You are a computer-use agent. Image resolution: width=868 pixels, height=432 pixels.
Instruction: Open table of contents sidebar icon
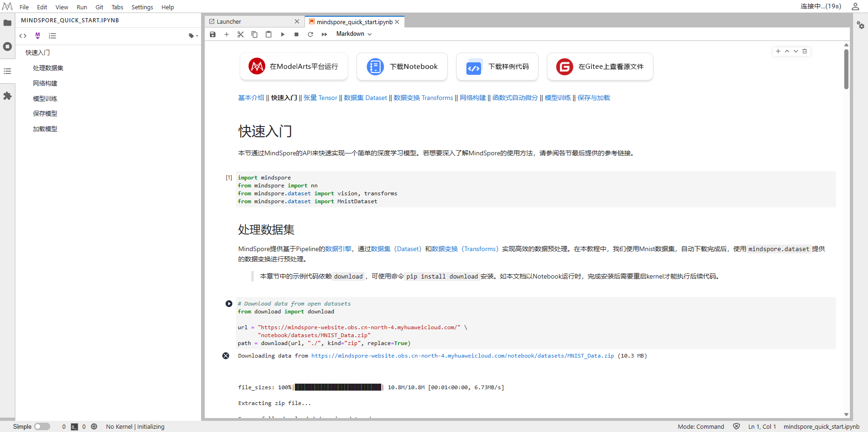click(7, 71)
